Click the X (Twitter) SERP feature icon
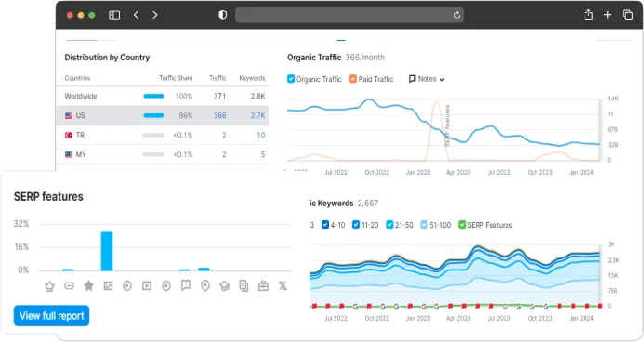Screen dimensions: 644x342 coord(283,285)
